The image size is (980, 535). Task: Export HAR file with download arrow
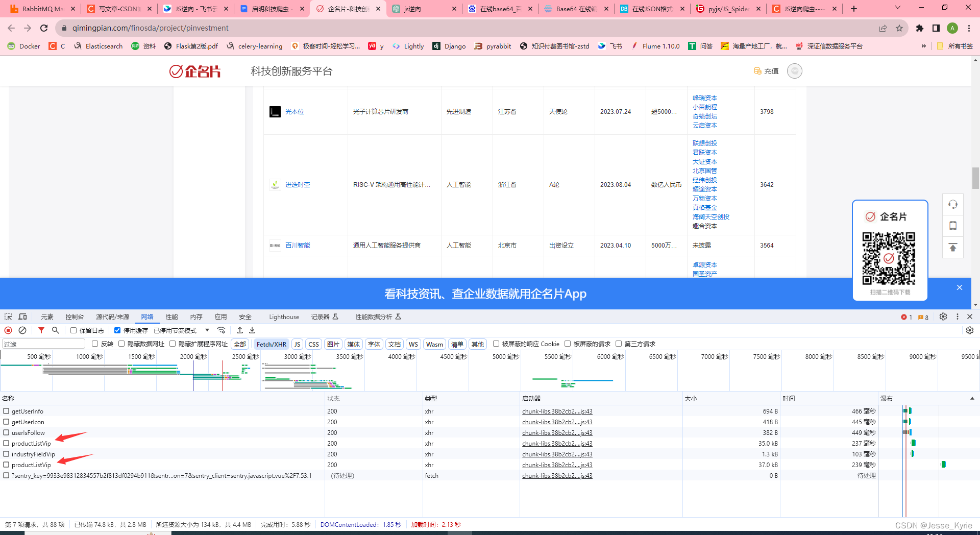tap(252, 330)
